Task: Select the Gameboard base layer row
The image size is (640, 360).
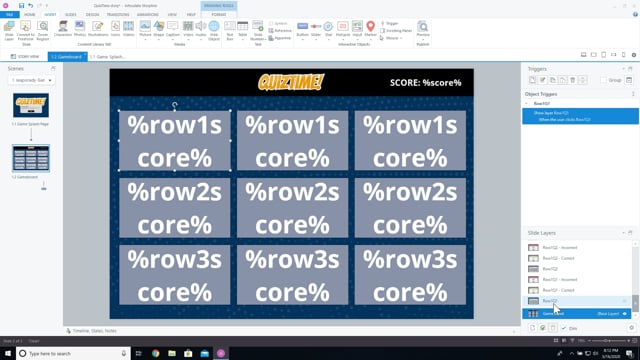Action: 576,313
